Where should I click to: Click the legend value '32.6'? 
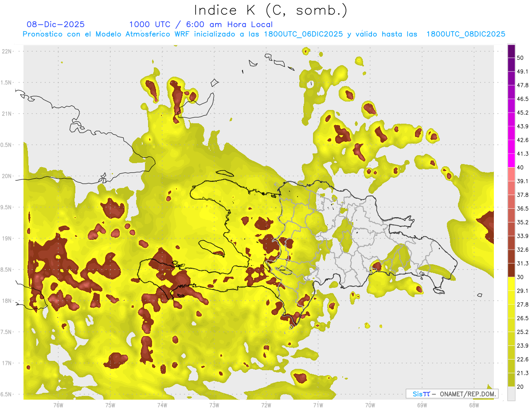tap(523, 250)
